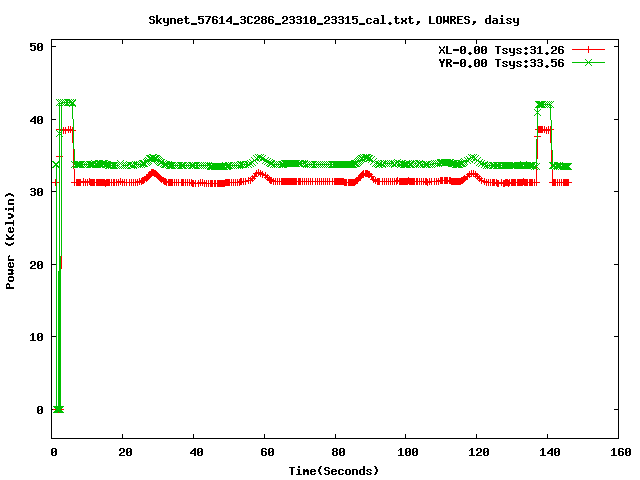Click the red legend line sample

coord(588,50)
